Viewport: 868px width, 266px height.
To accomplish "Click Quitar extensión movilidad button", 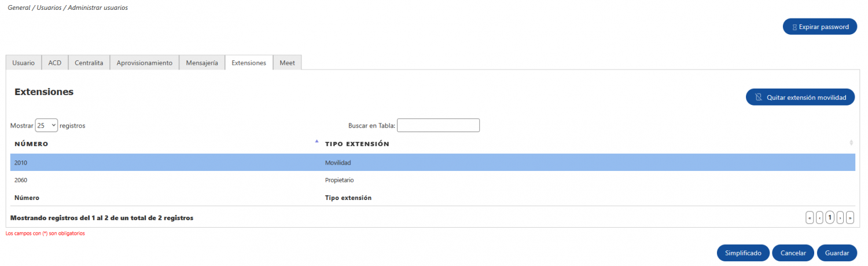I will (800, 97).
